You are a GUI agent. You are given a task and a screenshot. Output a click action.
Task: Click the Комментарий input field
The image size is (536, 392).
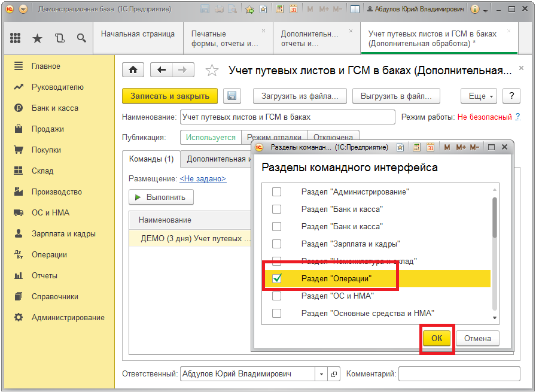[459, 374]
